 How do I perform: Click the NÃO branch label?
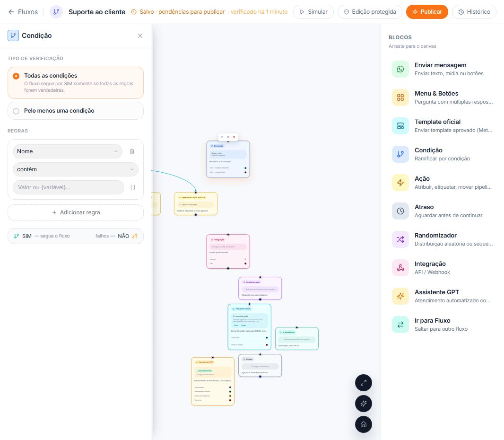pyautogui.click(x=123, y=236)
